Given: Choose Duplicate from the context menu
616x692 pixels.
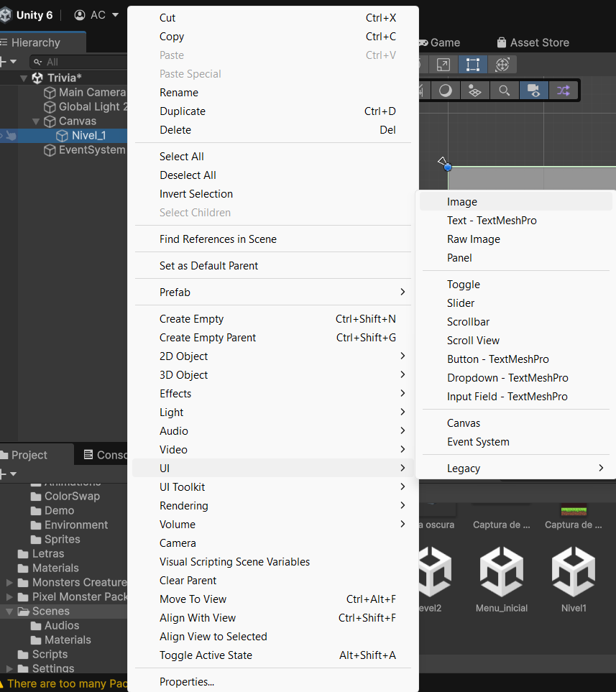Looking at the screenshot, I should [273, 111].
